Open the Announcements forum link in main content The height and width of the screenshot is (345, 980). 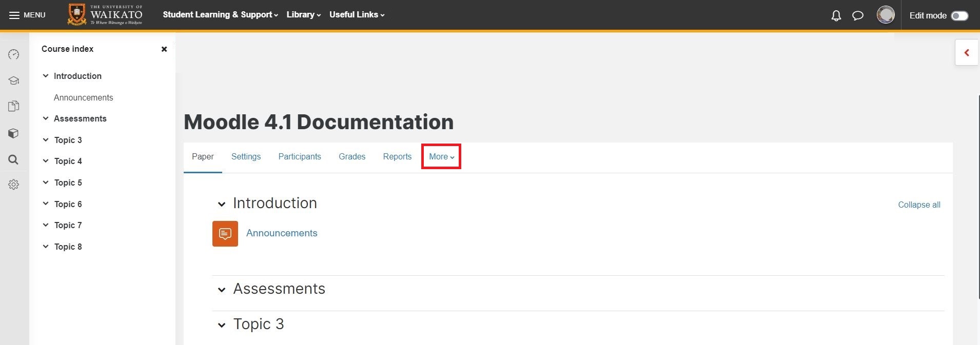coord(282,233)
